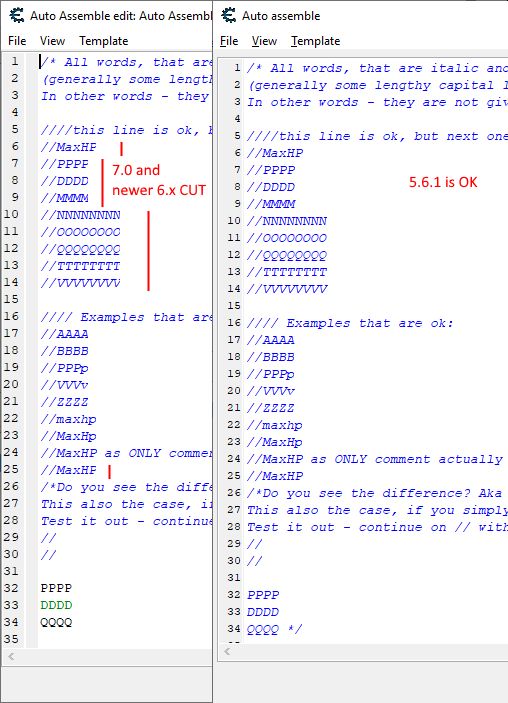Click //OOOOOOOO line in right editor
Image resolution: width=508 pixels, height=703 pixels.
[287, 239]
